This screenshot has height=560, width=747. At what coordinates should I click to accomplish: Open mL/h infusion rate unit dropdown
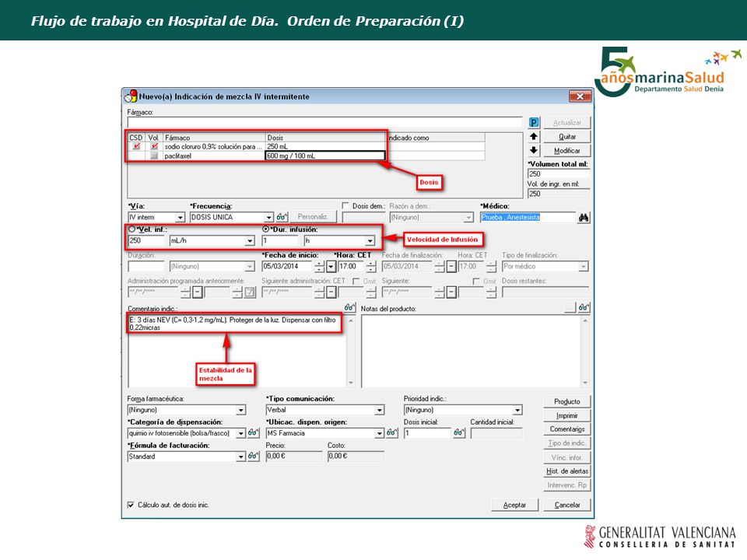250,241
